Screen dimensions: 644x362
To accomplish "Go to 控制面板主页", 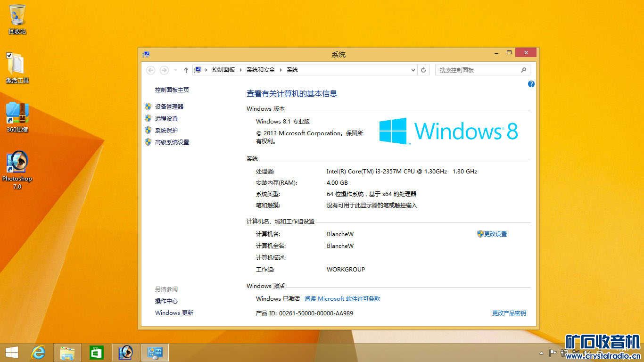I will 172,90.
